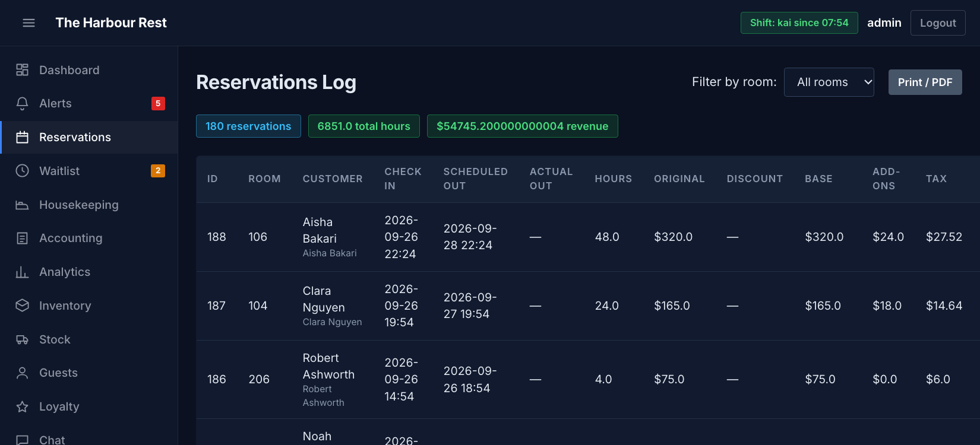
Task: Click room number 206
Action: tap(259, 379)
